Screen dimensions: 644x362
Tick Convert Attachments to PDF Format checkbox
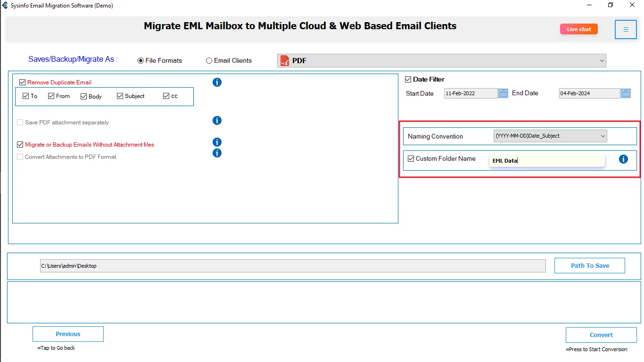coord(20,157)
